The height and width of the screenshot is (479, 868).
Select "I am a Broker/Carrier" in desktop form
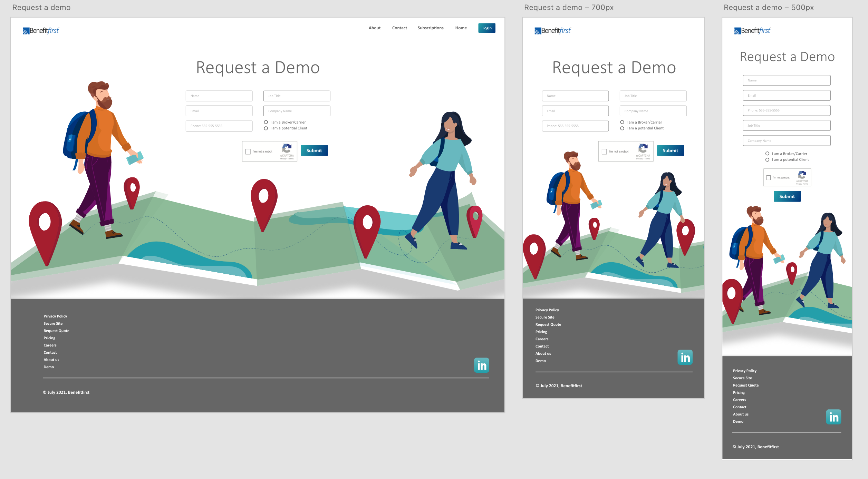[266, 122]
